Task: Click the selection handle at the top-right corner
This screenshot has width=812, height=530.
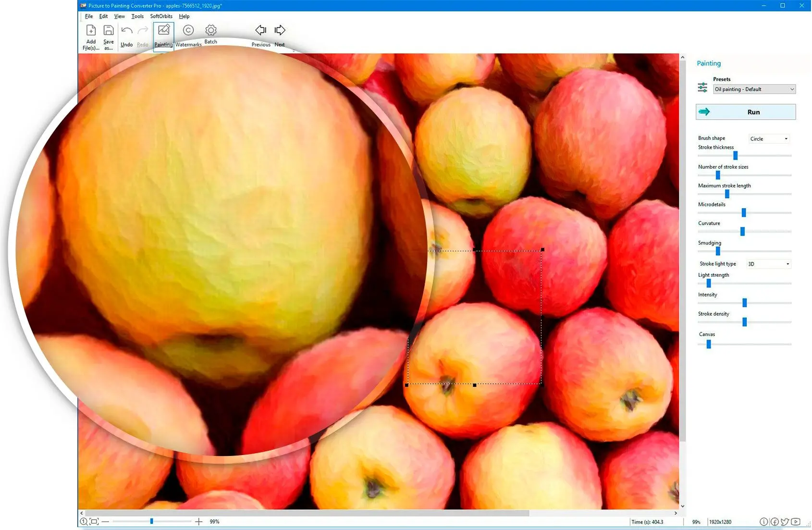Action: (x=542, y=250)
